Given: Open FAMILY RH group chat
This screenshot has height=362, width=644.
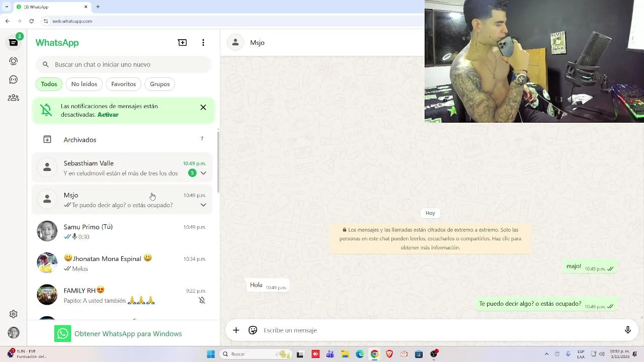Looking at the screenshot, I should coord(123,295).
